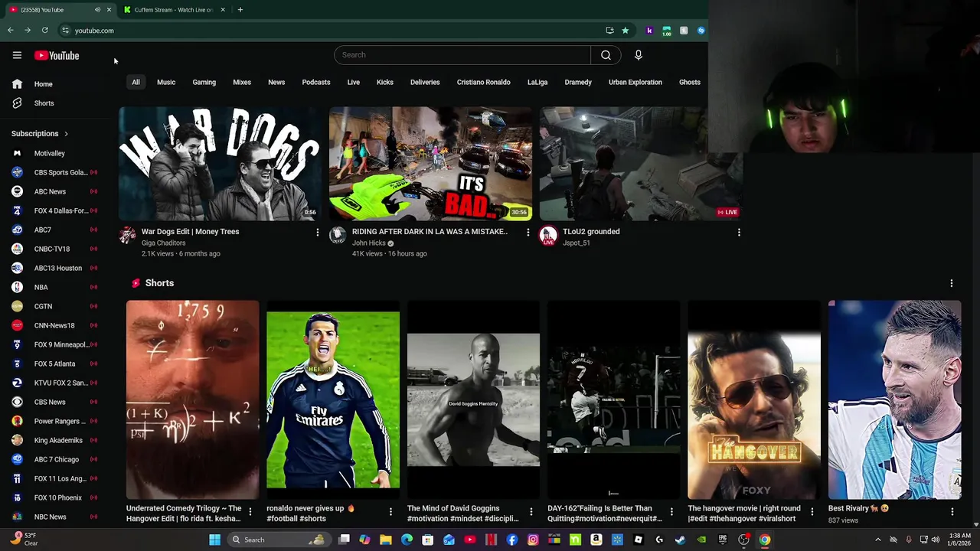
Task: Play the TLoU2 grounded live thumbnail
Action: [641, 164]
